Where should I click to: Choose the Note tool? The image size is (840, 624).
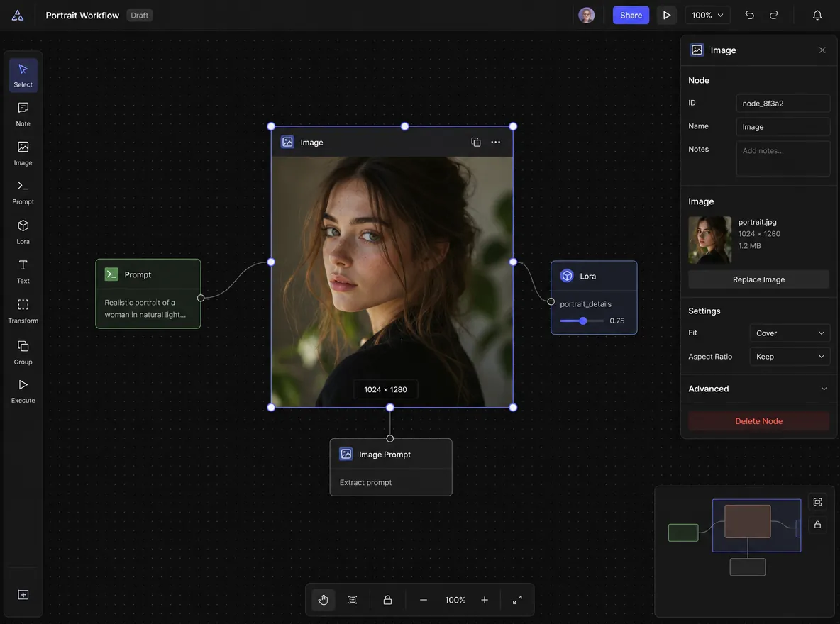(x=23, y=114)
